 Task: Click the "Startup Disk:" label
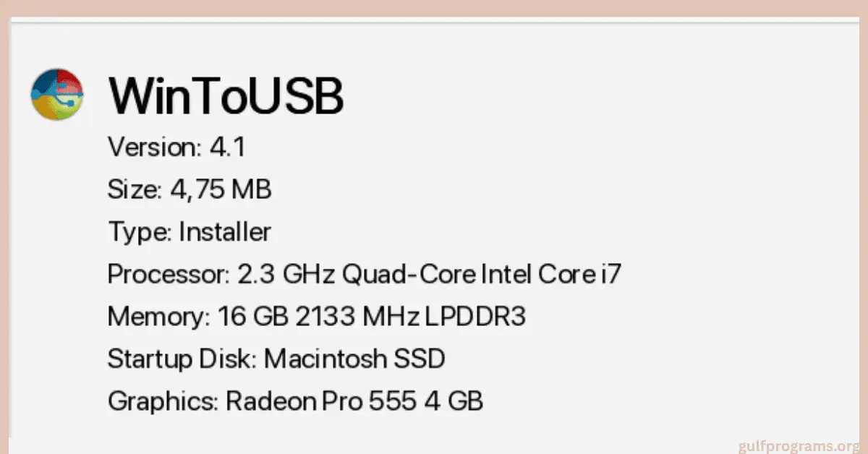[x=182, y=359]
